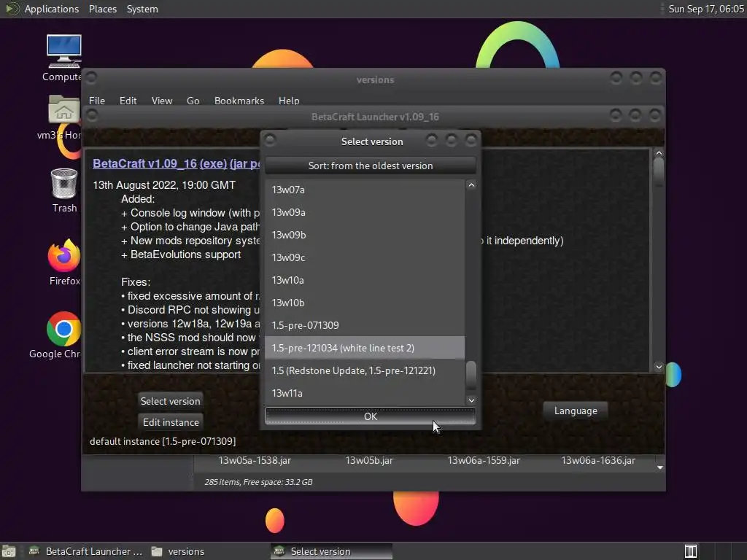Image resolution: width=747 pixels, height=560 pixels.
Task: Open the System menu
Action: [142, 9]
